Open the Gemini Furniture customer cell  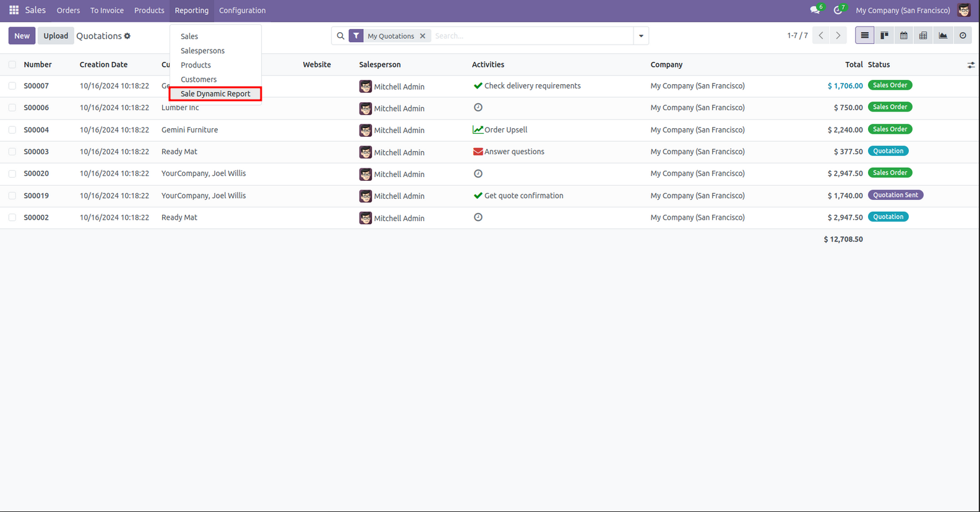[x=189, y=130]
